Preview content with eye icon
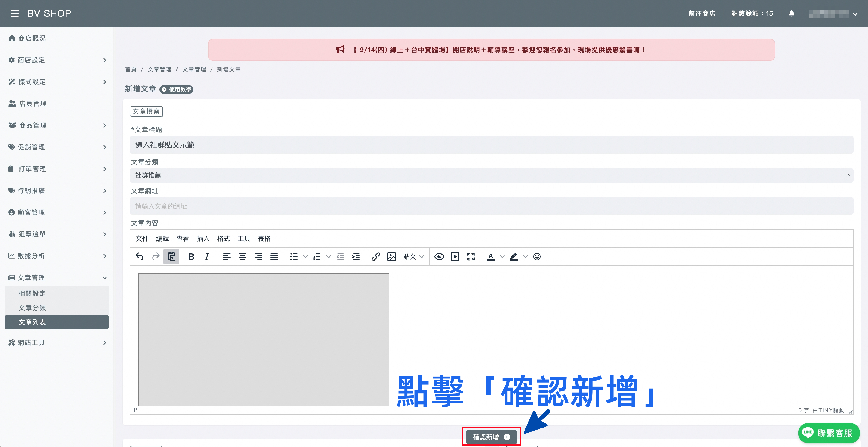Image resolution: width=868 pixels, height=447 pixels. pyautogui.click(x=439, y=257)
